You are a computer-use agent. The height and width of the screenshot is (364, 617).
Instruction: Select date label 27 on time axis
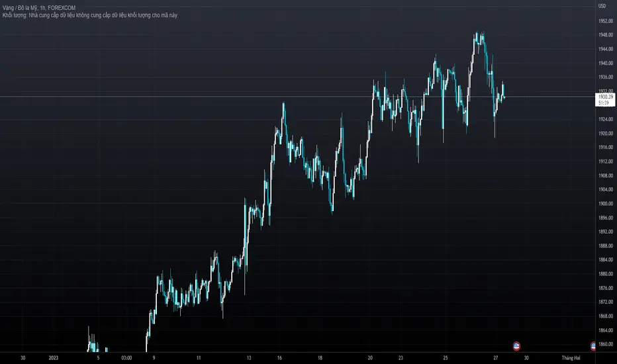click(495, 358)
